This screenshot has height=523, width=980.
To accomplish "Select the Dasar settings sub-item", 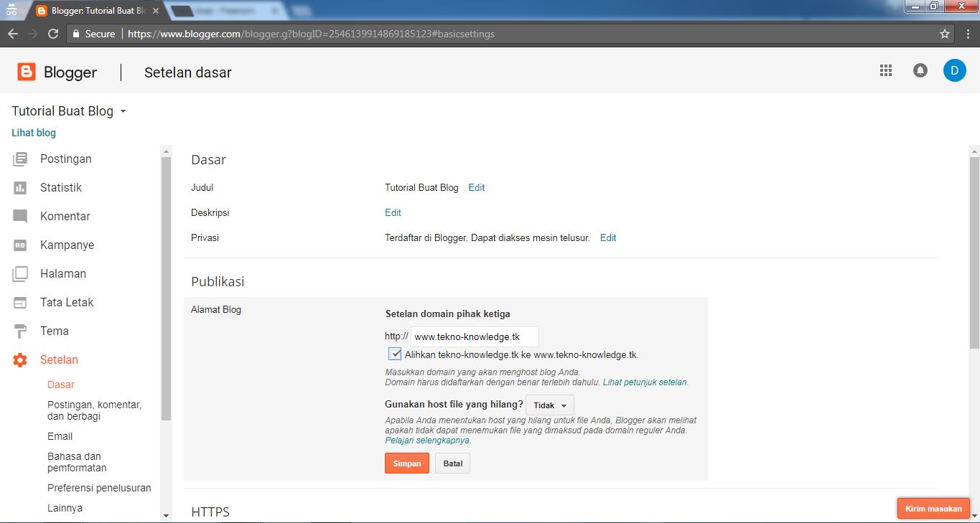I will (x=61, y=385).
